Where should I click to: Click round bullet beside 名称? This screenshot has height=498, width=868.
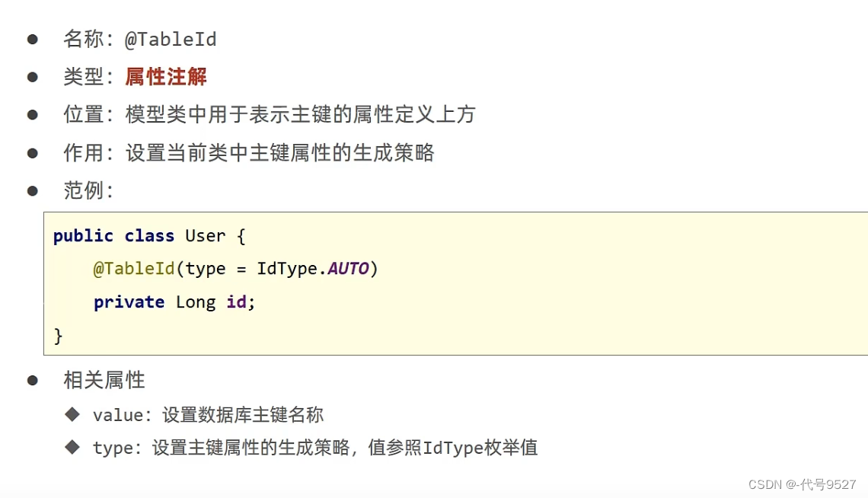pos(33,40)
